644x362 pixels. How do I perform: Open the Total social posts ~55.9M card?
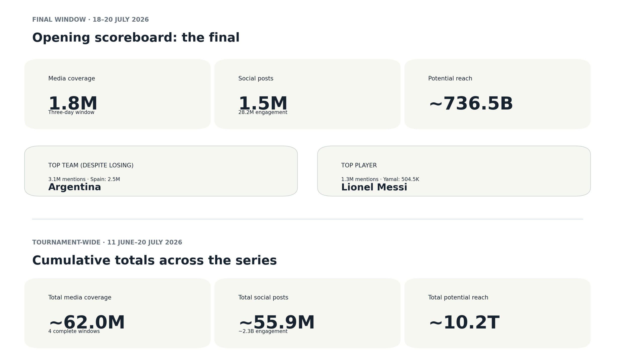307,313
